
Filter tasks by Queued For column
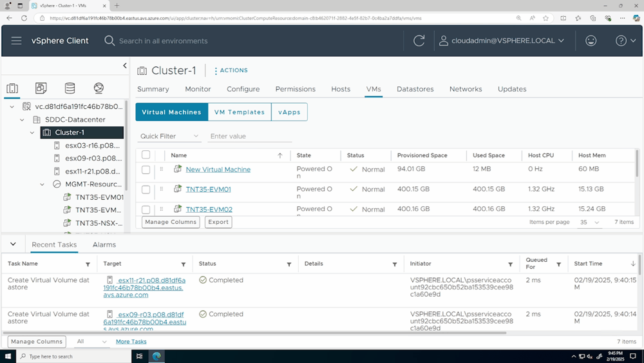[x=558, y=264]
